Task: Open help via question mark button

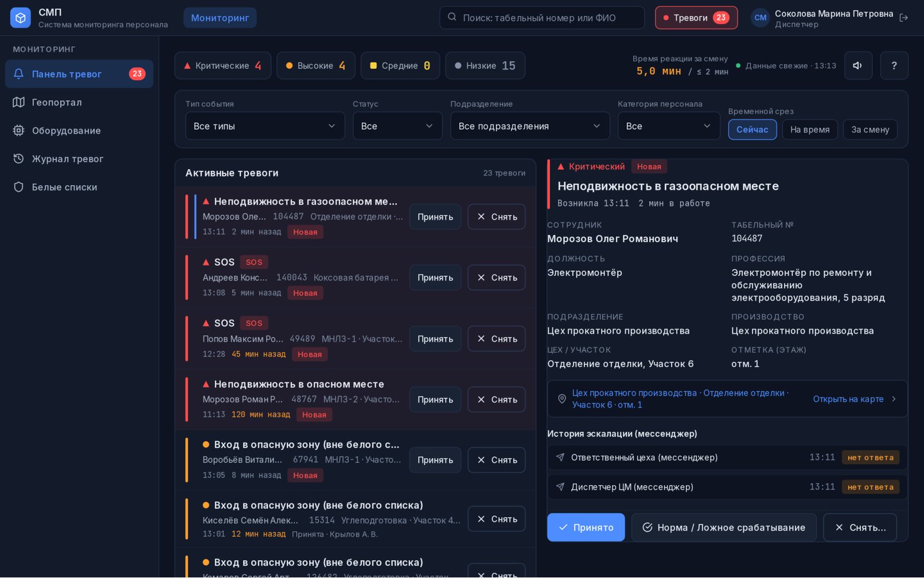Action: [x=894, y=66]
